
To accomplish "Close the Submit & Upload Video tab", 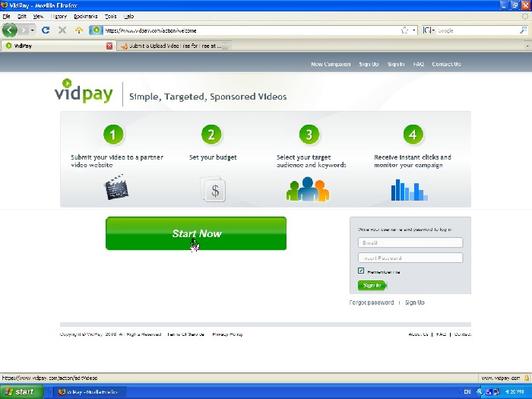I will [x=225, y=46].
